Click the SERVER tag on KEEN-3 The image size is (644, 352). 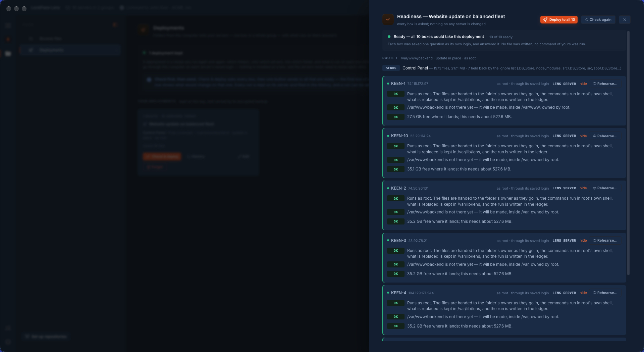(x=570, y=241)
